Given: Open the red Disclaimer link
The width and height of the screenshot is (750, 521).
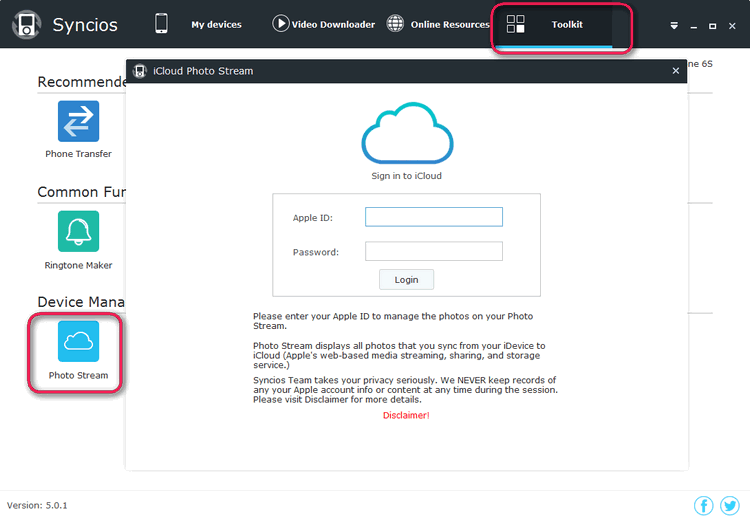Looking at the screenshot, I should pyautogui.click(x=406, y=415).
